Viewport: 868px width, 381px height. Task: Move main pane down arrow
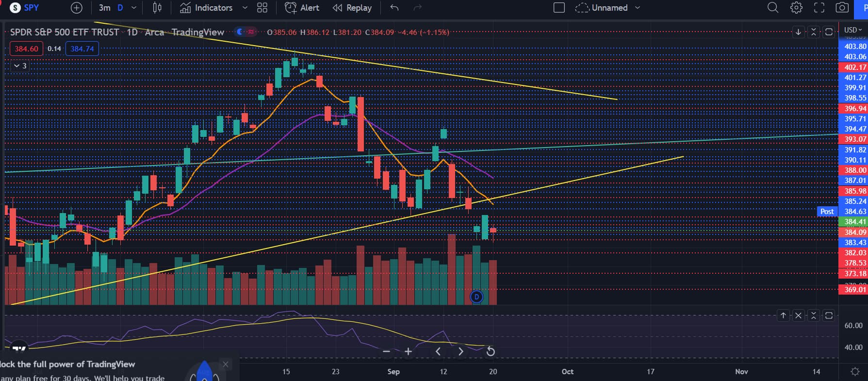(x=798, y=32)
